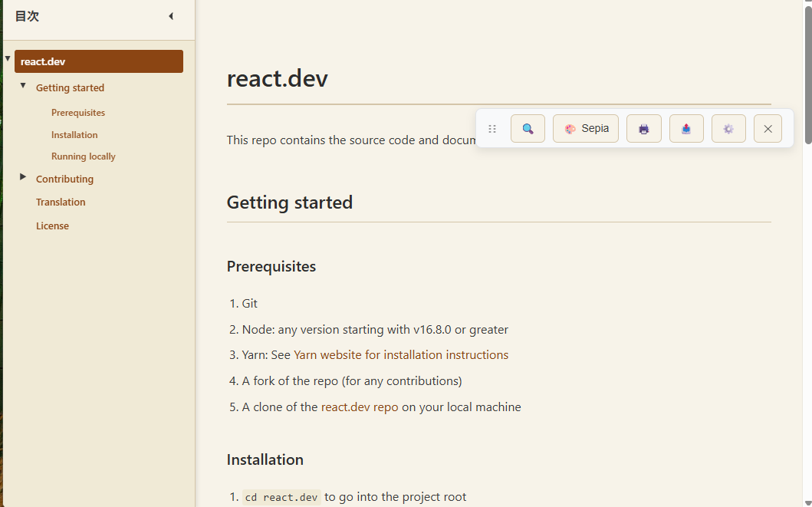Image resolution: width=812 pixels, height=507 pixels.
Task: Click the export/share icon in toolbar
Action: (686, 128)
